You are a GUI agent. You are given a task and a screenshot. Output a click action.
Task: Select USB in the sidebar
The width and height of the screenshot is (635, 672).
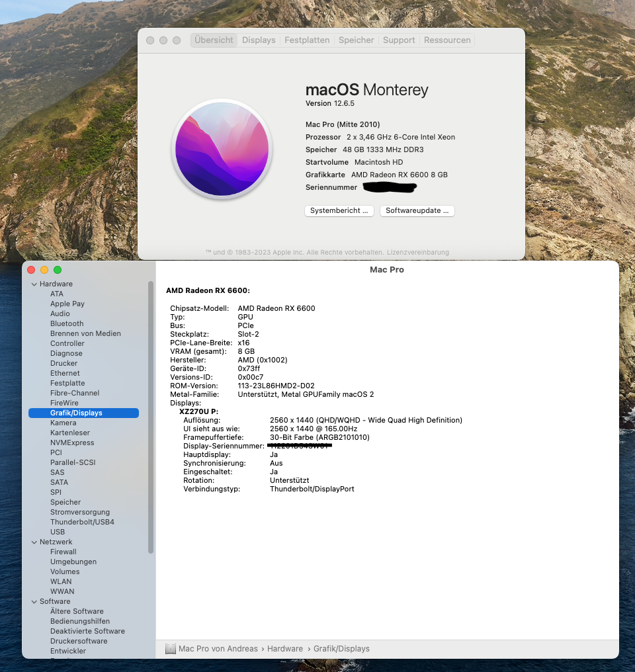(58, 532)
